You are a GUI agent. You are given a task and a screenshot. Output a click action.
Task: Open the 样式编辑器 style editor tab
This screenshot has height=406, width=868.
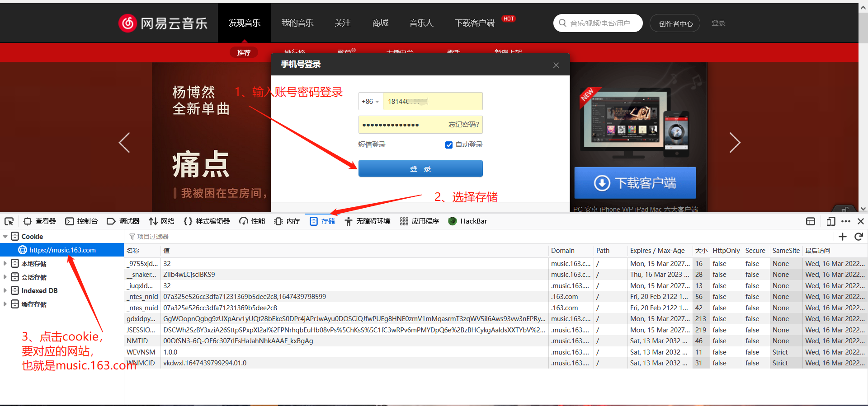click(x=207, y=221)
